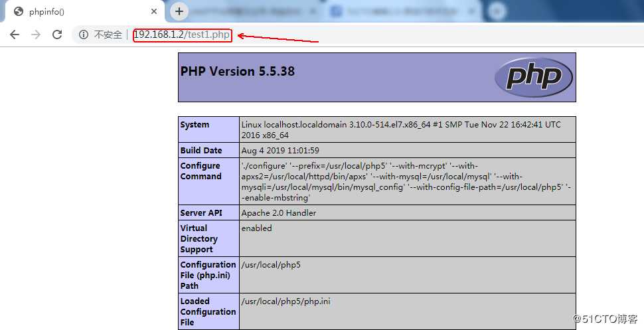The image size is (644, 330).
Task: Click the Server API label
Action: pyautogui.click(x=201, y=213)
